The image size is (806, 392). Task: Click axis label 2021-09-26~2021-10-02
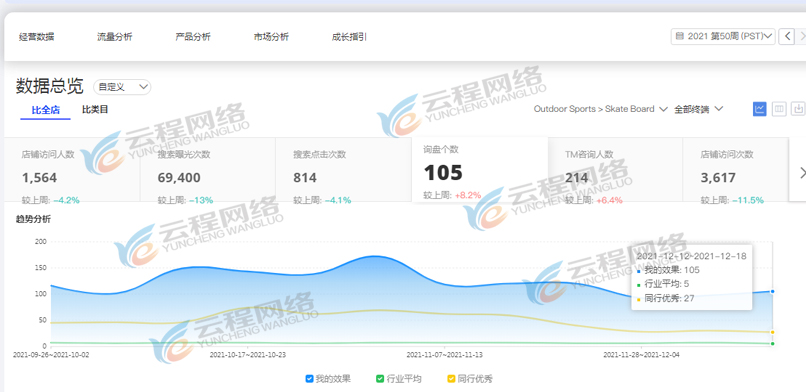pos(51,354)
